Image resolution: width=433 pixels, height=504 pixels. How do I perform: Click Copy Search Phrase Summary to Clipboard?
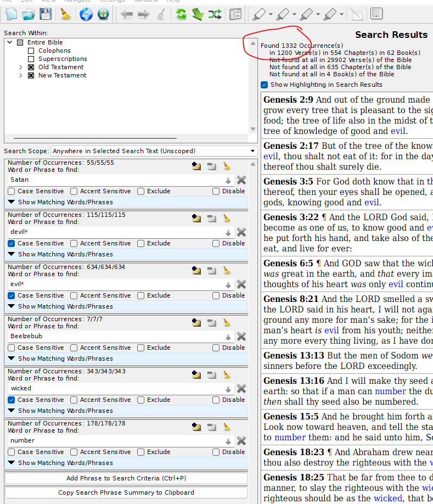click(x=126, y=492)
